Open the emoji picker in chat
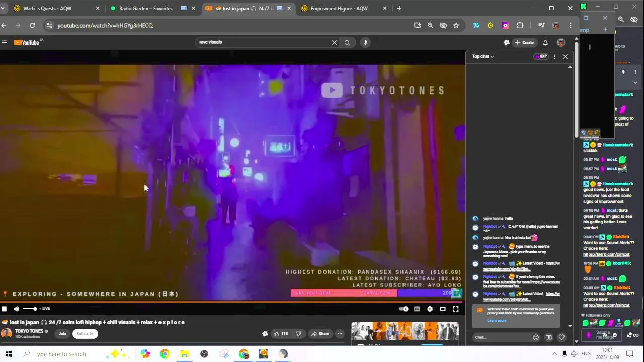 click(536, 337)
